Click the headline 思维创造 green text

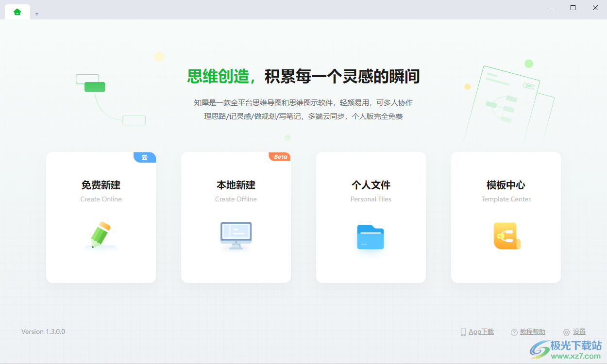click(221, 76)
